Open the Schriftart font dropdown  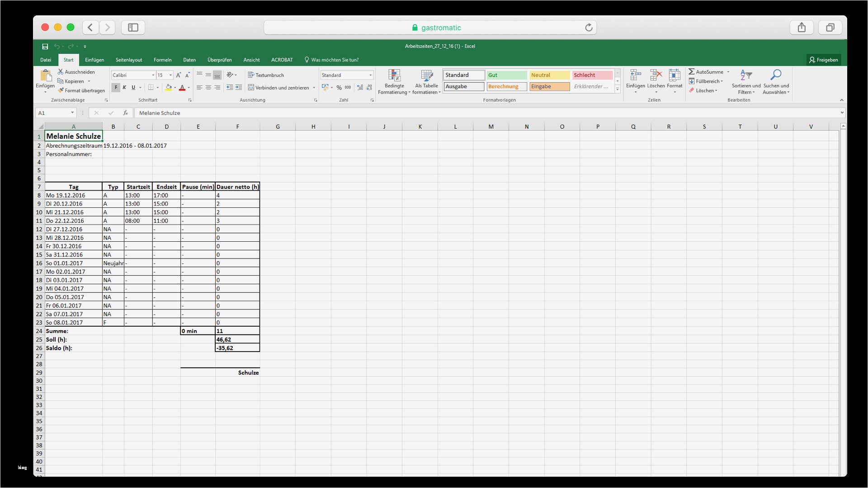(x=132, y=75)
